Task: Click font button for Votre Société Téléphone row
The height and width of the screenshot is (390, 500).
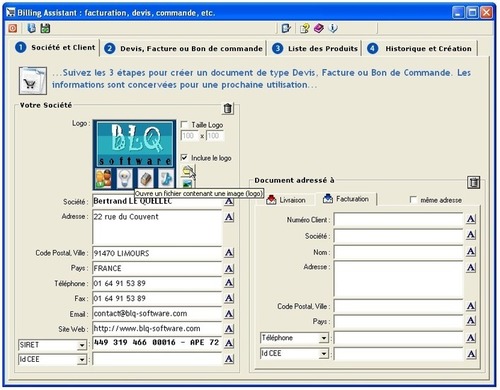Action: coord(229,283)
